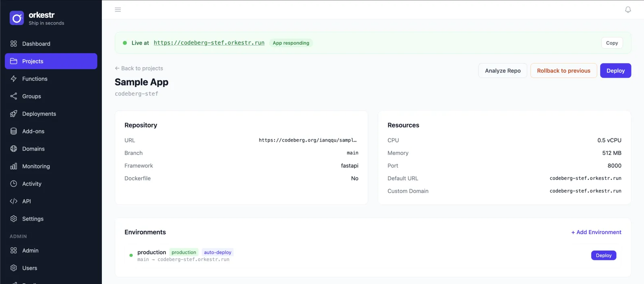Toggle the sidebar with hamburger icon

118,10
